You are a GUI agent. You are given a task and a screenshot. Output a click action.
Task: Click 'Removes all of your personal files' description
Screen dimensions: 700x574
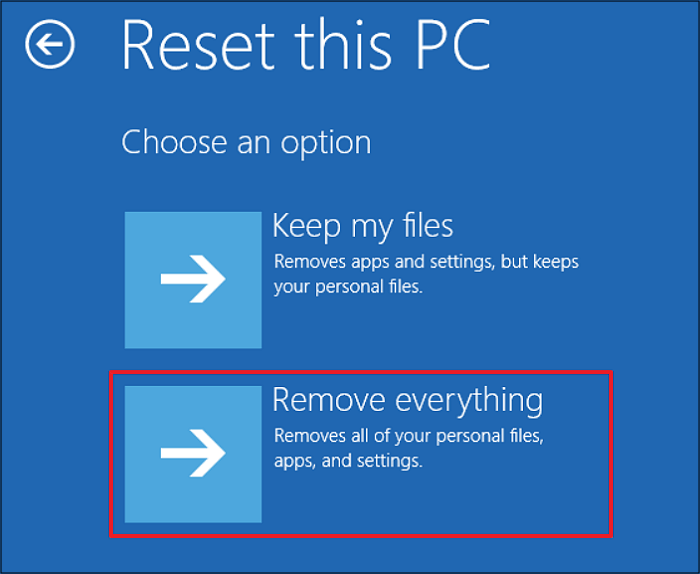pyautogui.click(x=414, y=437)
